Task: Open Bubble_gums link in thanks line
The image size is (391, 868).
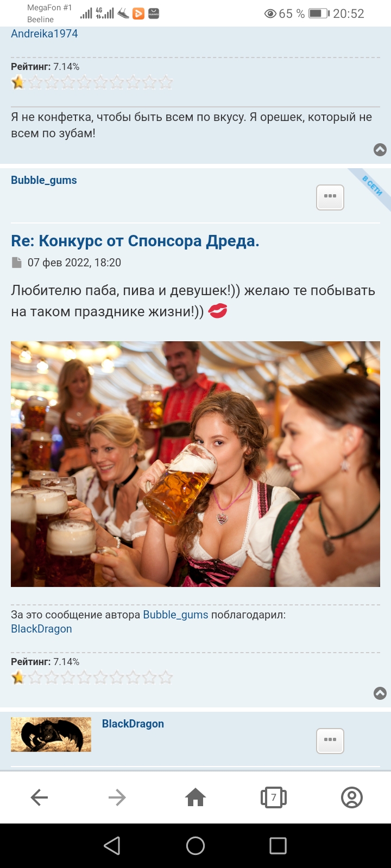Action: coord(175,615)
